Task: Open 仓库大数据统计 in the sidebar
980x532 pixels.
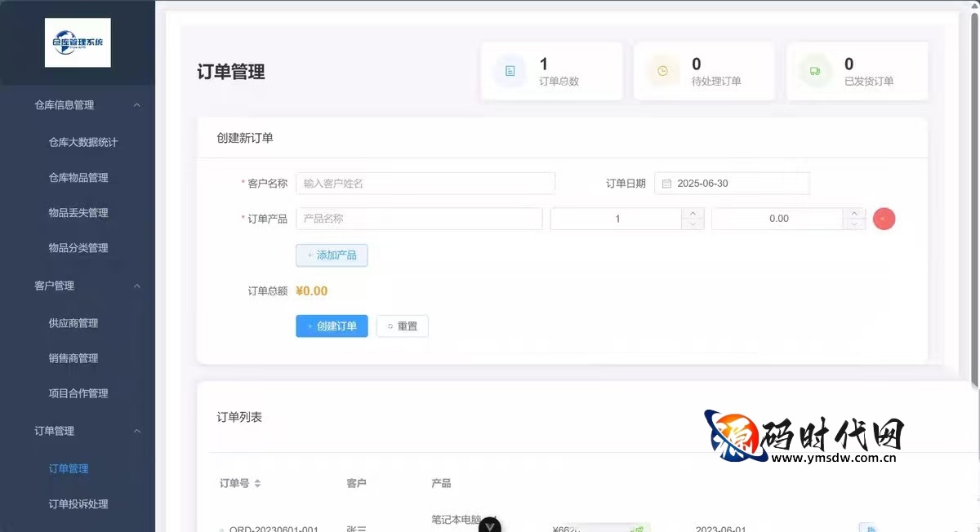Action: [82, 141]
